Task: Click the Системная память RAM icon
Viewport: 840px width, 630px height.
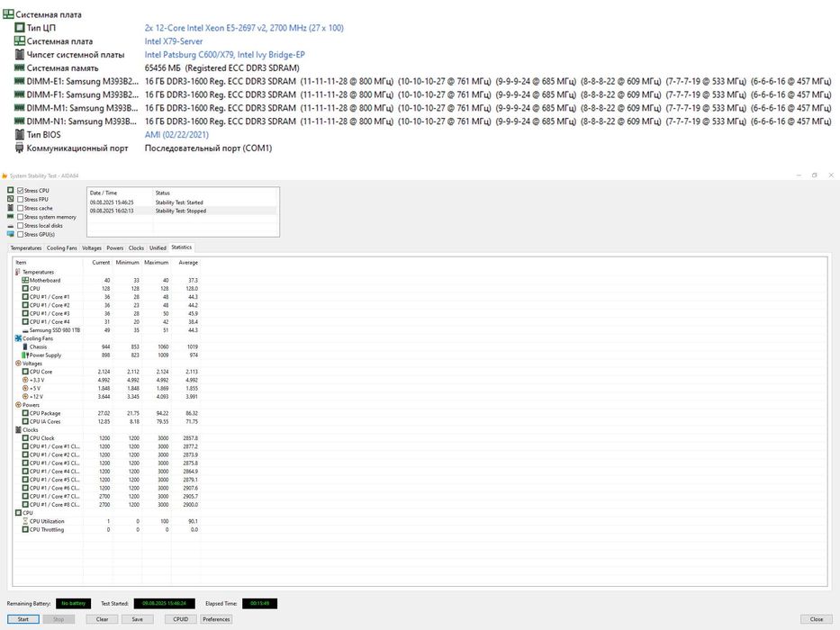Action: (19, 67)
